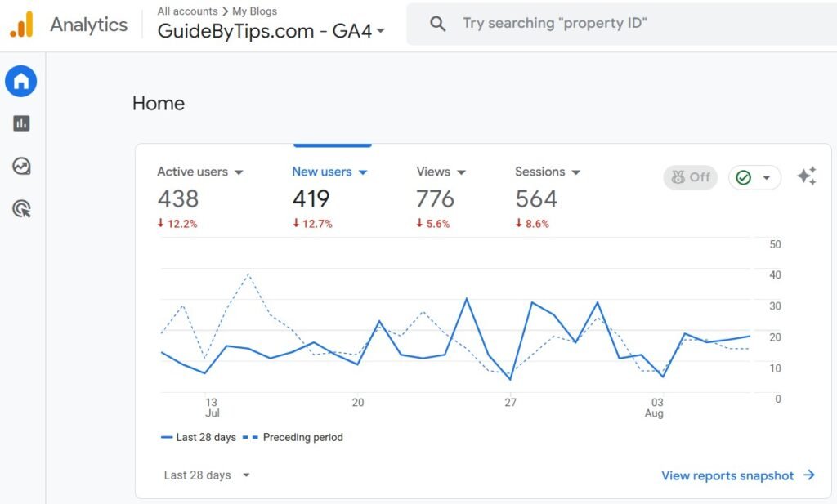Open the View reports snapshot link
837x504 pixels.
coord(727,475)
